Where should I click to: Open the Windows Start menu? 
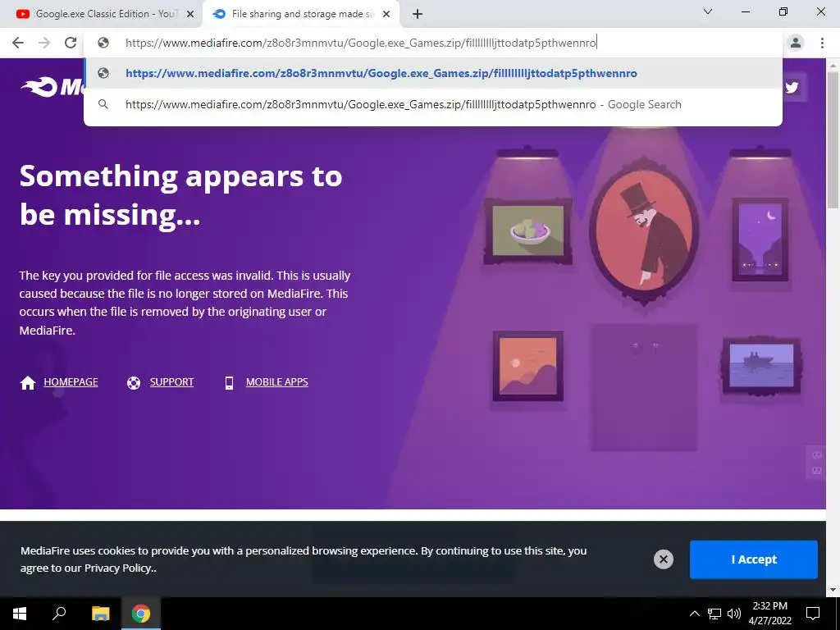(x=20, y=614)
